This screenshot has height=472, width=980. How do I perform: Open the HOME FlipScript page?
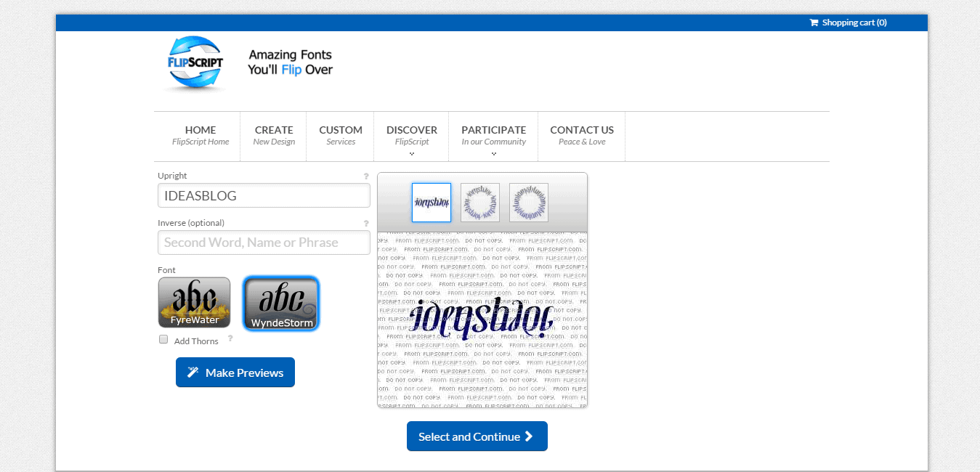point(201,135)
